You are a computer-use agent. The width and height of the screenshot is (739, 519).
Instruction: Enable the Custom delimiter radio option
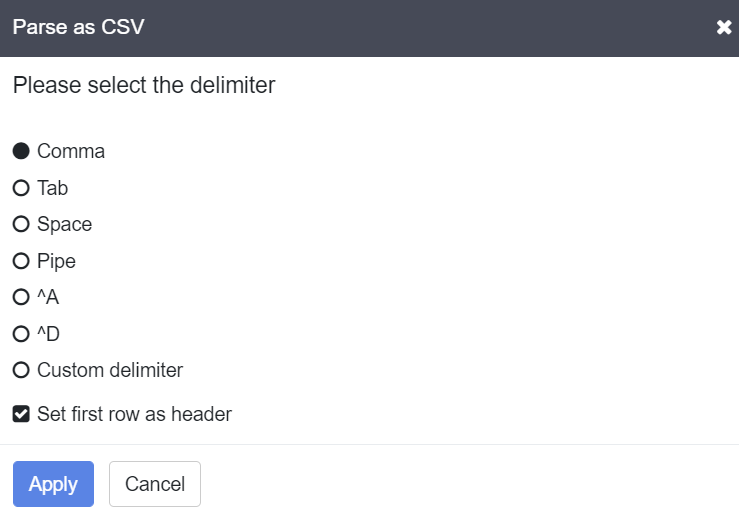(21, 370)
